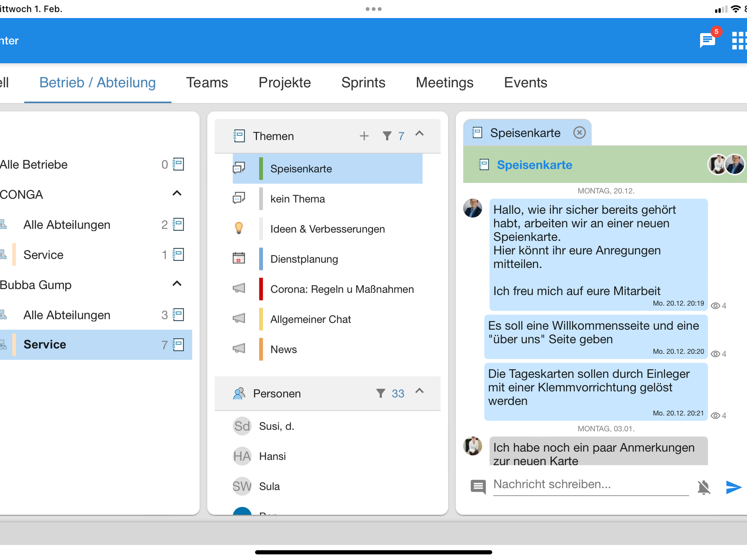
Task: Click the notebook icon in selected Service row
Action: [178, 345]
